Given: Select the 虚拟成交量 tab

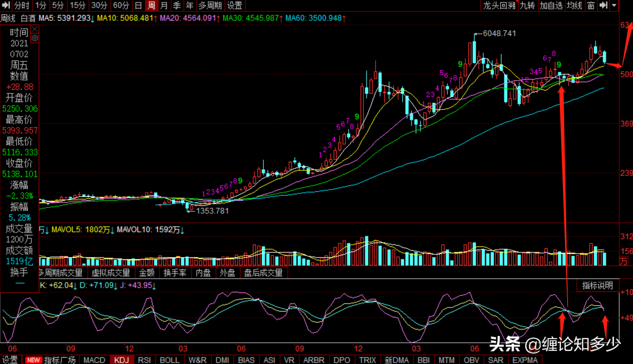Looking at the screenshot, I should click(111, 273).
